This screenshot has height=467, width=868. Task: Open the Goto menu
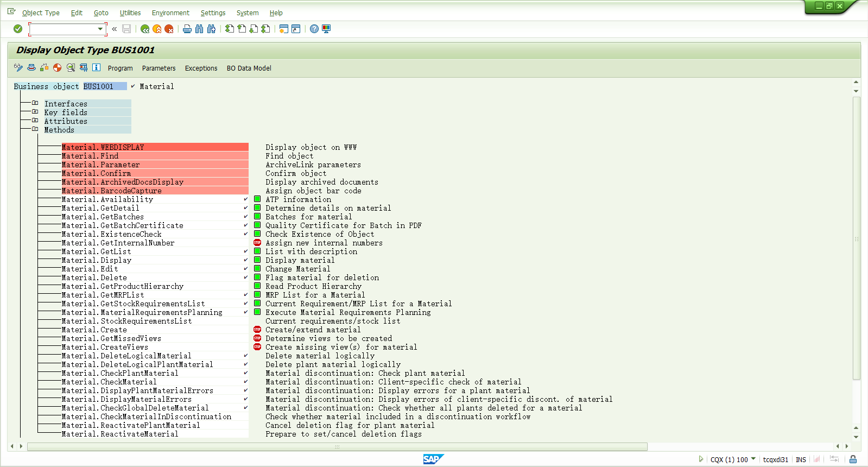coord(101,12)
